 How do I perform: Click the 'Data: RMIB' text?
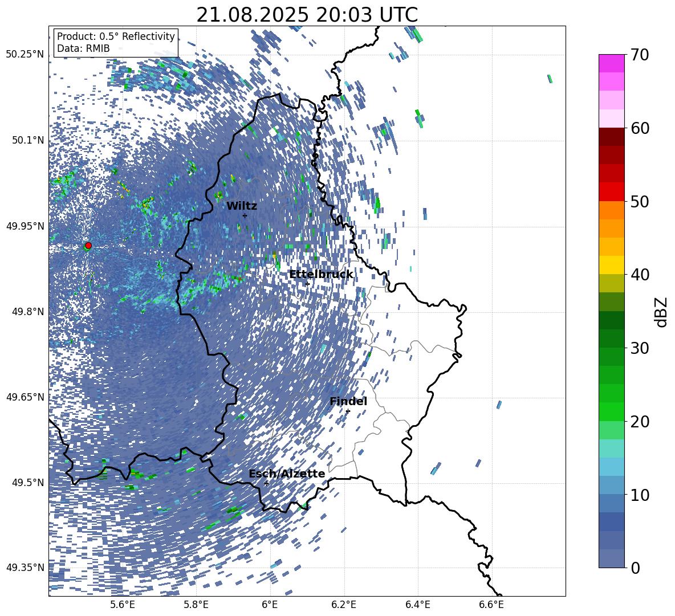coord(83,48)
